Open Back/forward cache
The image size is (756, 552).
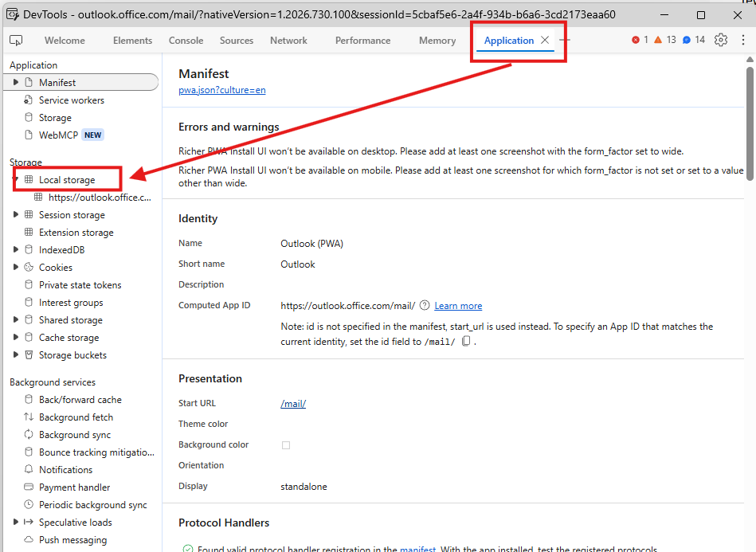coord(80,400)
